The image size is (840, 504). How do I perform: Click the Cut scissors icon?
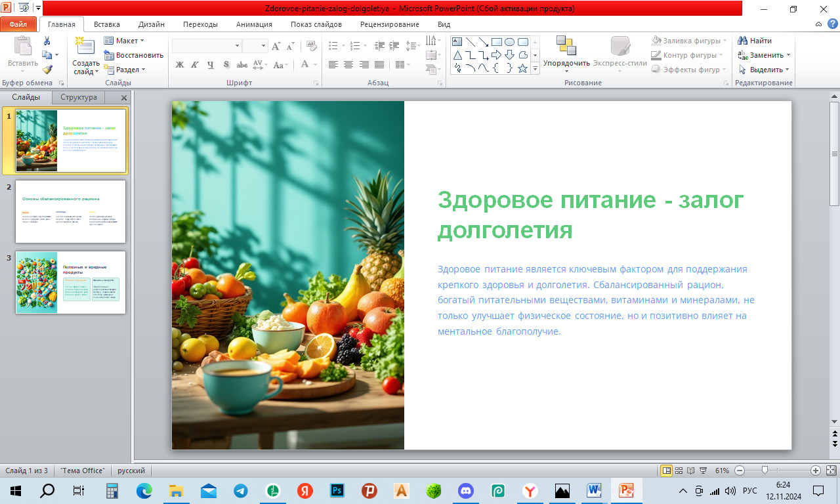tap(47, 41)
